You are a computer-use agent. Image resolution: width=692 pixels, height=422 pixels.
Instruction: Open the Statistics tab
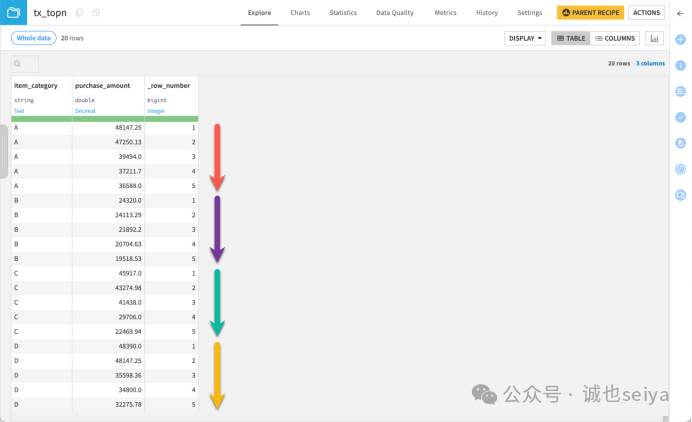[x=343, y=13]
